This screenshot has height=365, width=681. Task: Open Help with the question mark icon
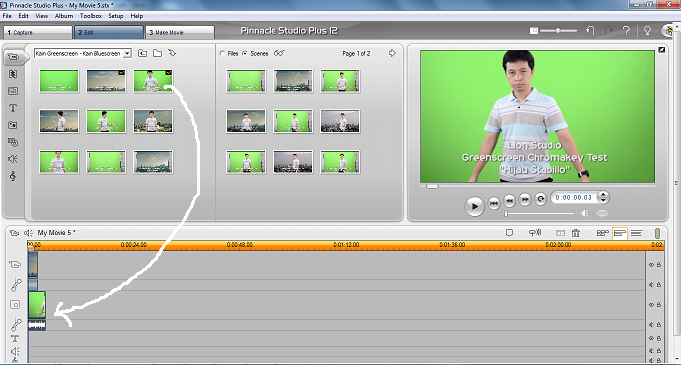tap(626, 31)
